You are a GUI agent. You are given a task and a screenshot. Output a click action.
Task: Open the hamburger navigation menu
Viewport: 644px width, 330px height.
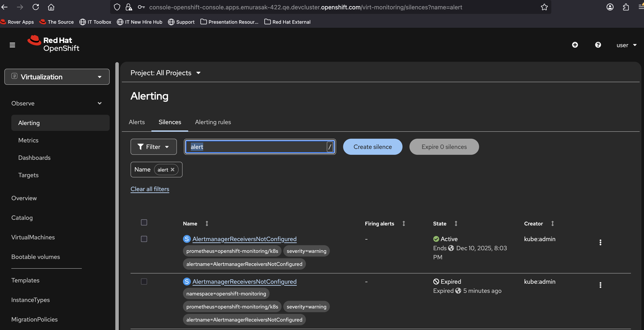pyautogui.click(x=12, y=45)
